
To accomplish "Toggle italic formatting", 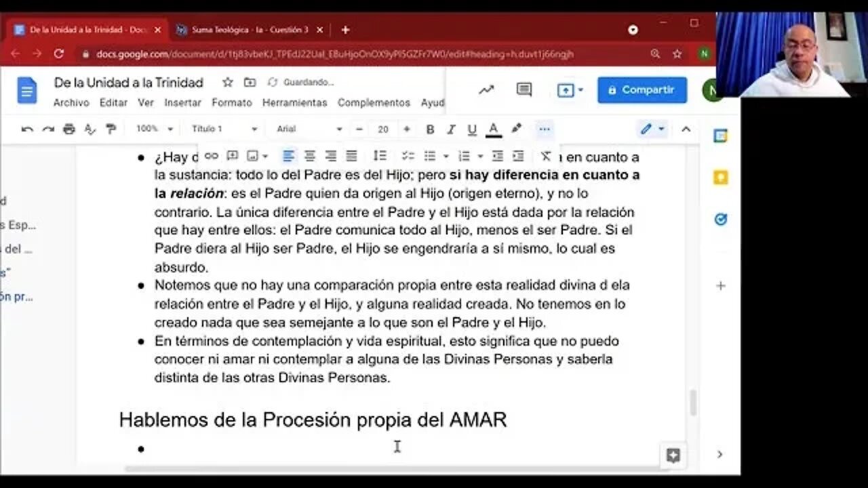I will pyautogui.click(x=451, y=129).
